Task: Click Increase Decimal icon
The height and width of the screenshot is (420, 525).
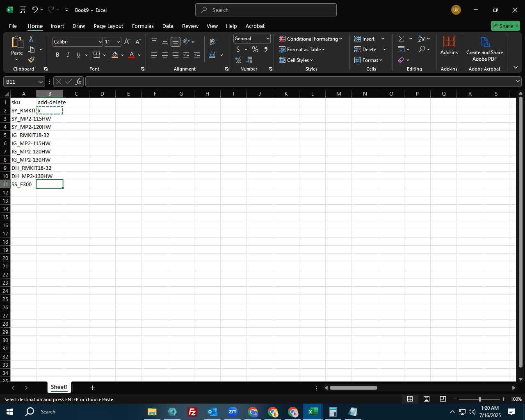Action: point(238,60)
